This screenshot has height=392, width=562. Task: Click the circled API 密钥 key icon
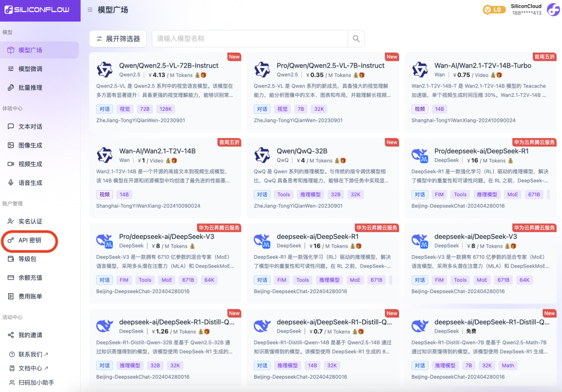point(10,241)
